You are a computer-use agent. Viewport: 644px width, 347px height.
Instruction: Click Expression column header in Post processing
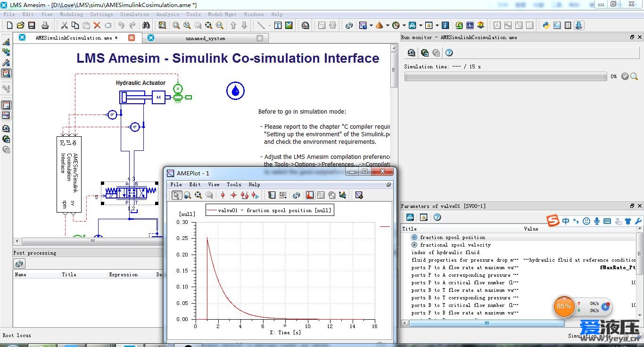[x=124, y=274]
